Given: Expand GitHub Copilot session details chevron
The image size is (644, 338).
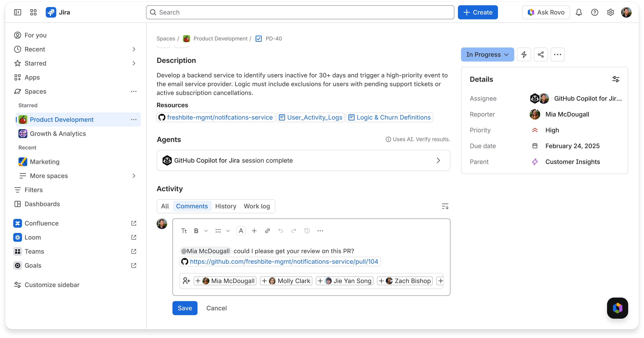Looking at the screenshot, I should click(x=438, y=160).
